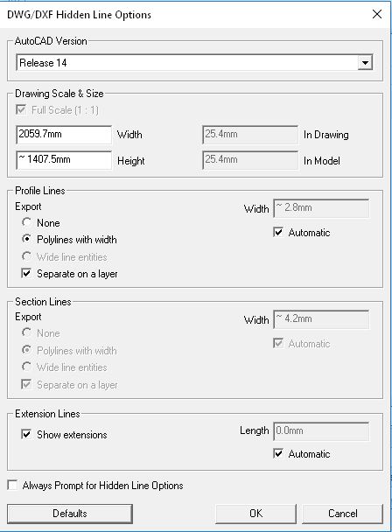The height and width of the screenshot is (532, 392).
Task: Select the Release 14 combo box field
Action: [194, 63]
